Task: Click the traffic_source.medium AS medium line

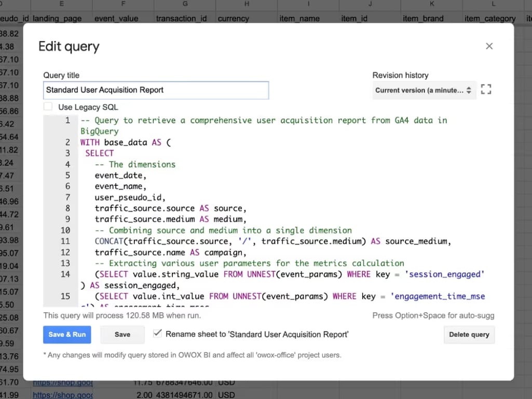Action: [x=171, y=219]
